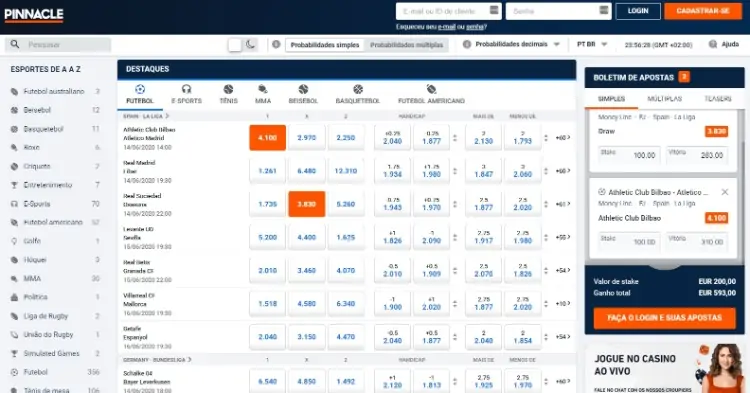Click Faça o login e suas apostas
The height and width of the screenshot is (393, 750).
[664, 318]
